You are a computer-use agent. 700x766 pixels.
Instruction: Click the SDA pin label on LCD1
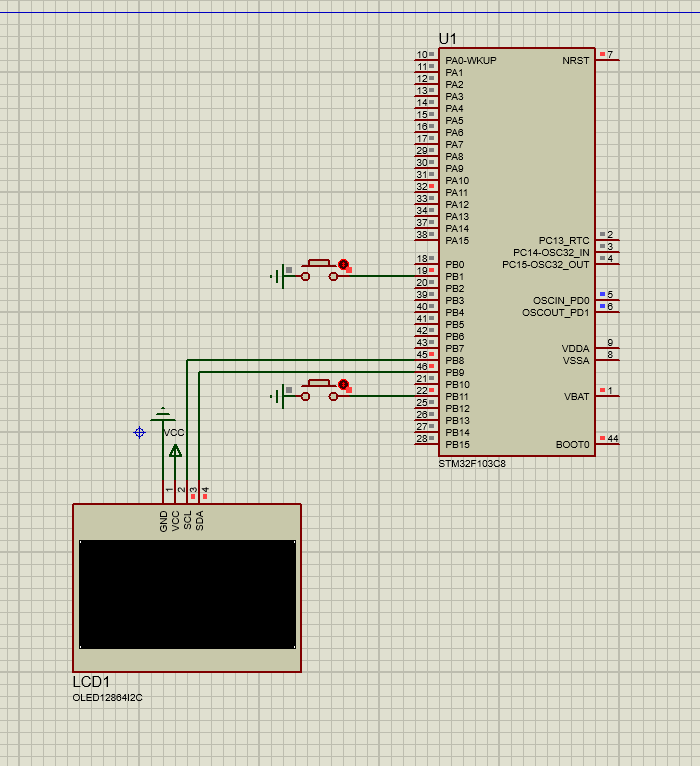(199, 521)
